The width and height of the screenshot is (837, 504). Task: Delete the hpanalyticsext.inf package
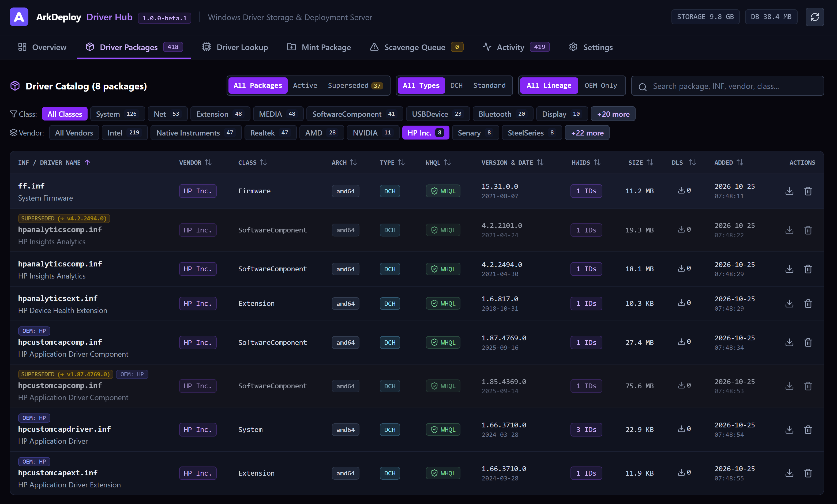pos(808,304)
